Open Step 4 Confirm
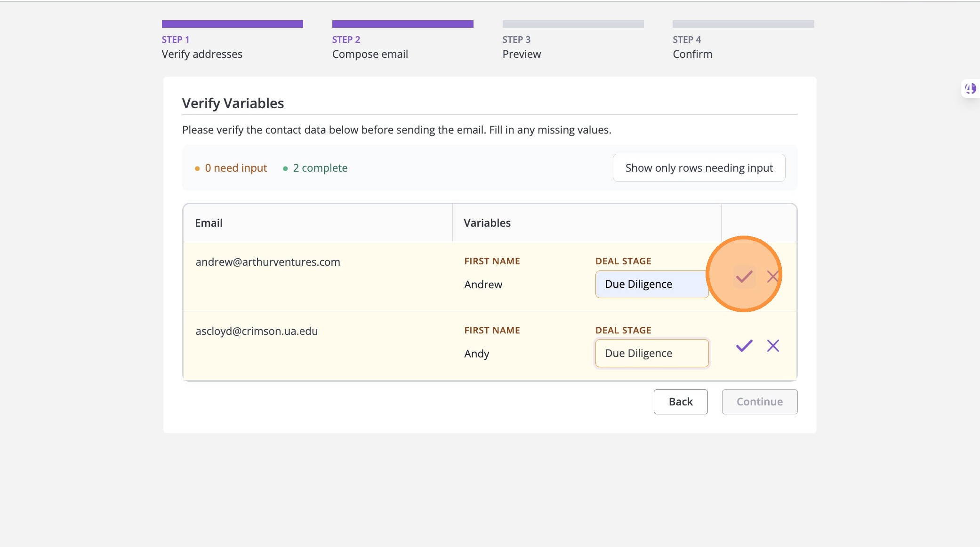 pos(692,54)
